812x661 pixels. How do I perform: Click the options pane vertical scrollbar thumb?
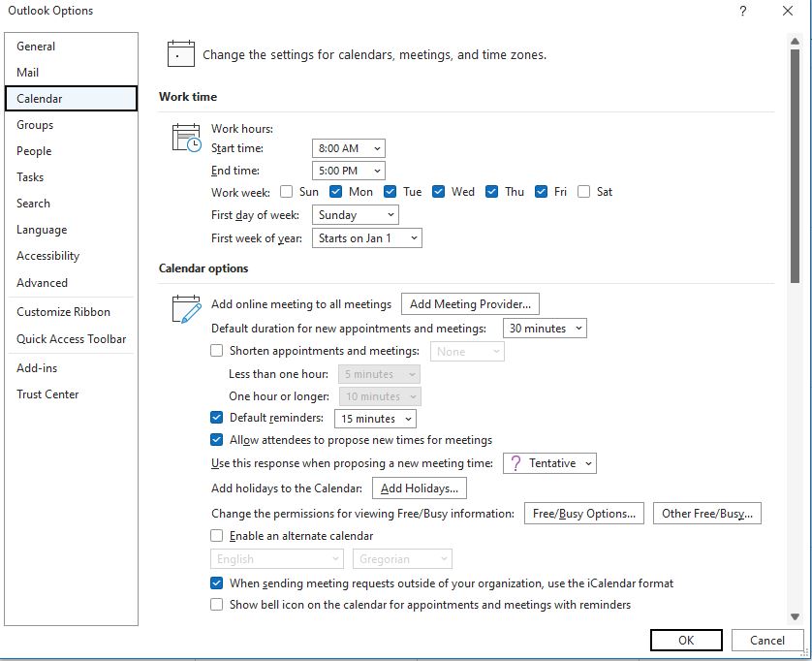pyautogui.click(x=795, y=166)
